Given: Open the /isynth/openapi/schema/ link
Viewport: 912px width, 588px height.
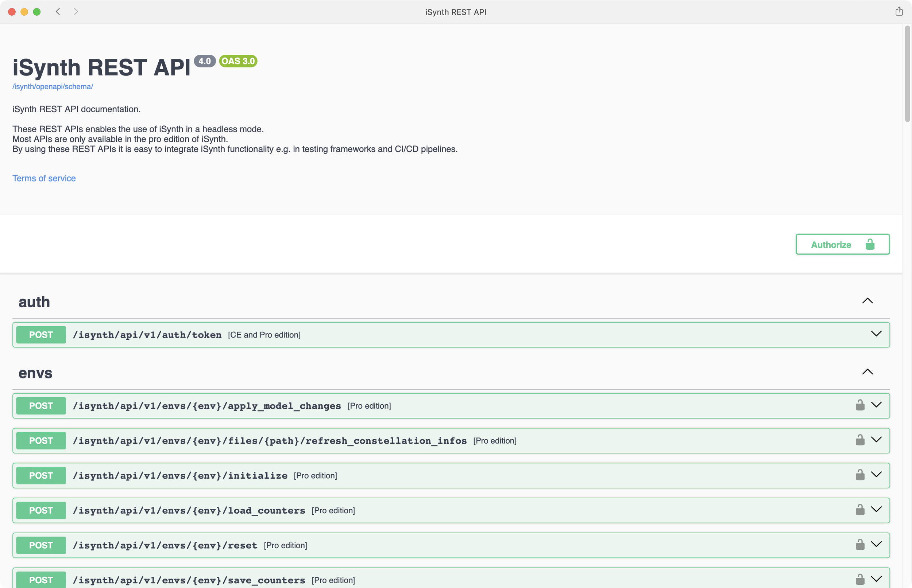Looking at the screenshot, I should tap(53, 87).
